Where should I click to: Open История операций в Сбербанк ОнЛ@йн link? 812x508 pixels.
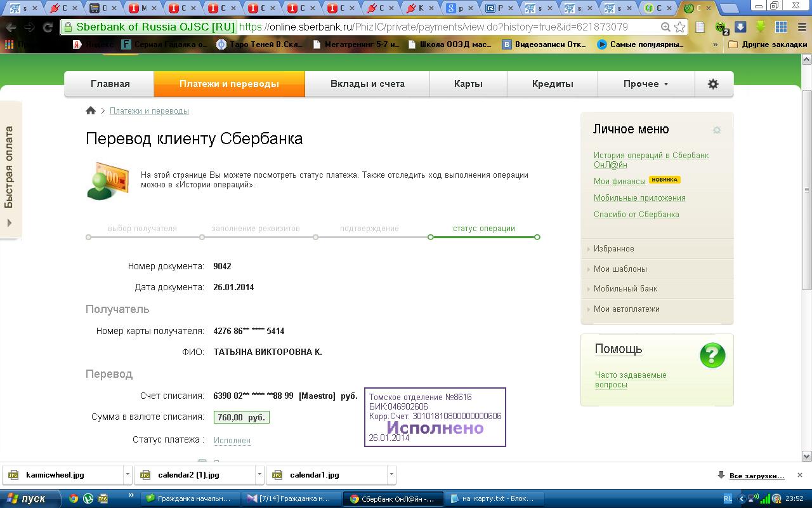[651, 160]
